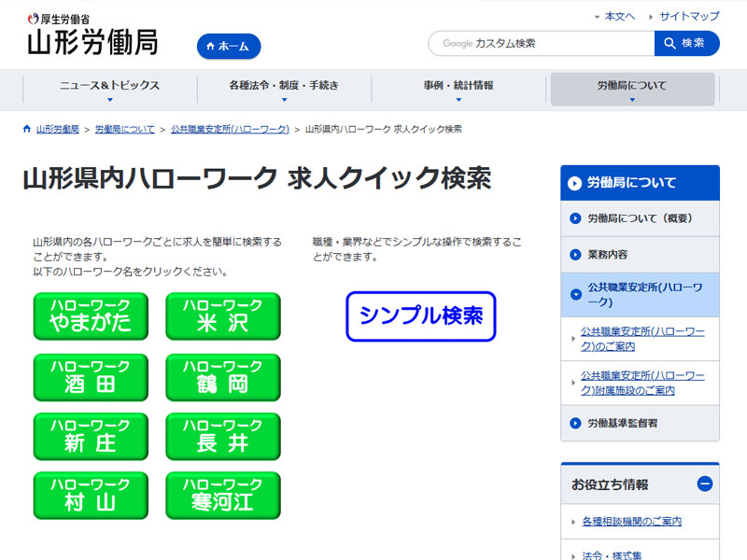Open 労働局について navigation menu
The height and width of the screenshot is (560, 747).
click(x=632, y=90)
